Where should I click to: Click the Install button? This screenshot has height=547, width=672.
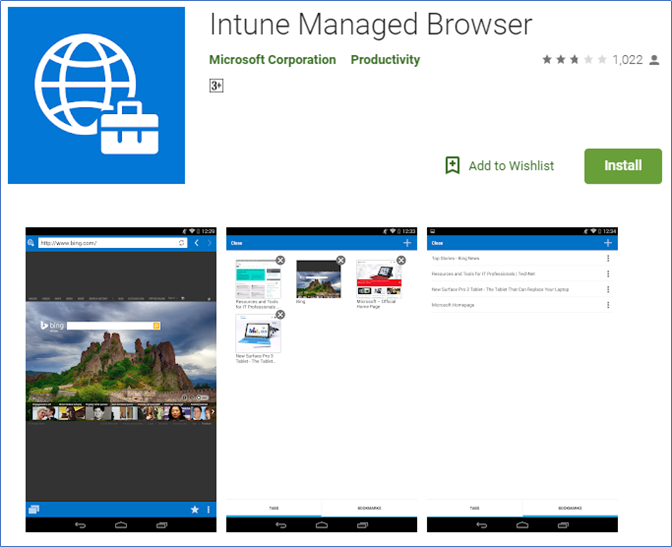click(623, 166)
